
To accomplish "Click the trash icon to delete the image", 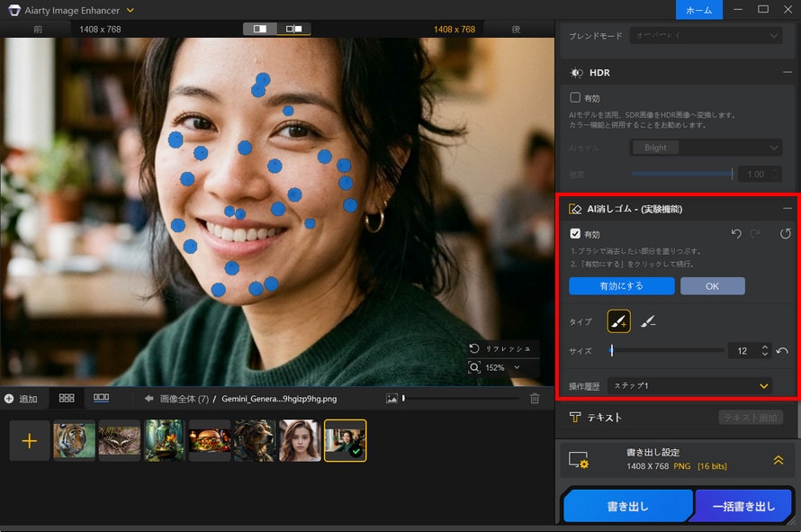I will point(535,398).
